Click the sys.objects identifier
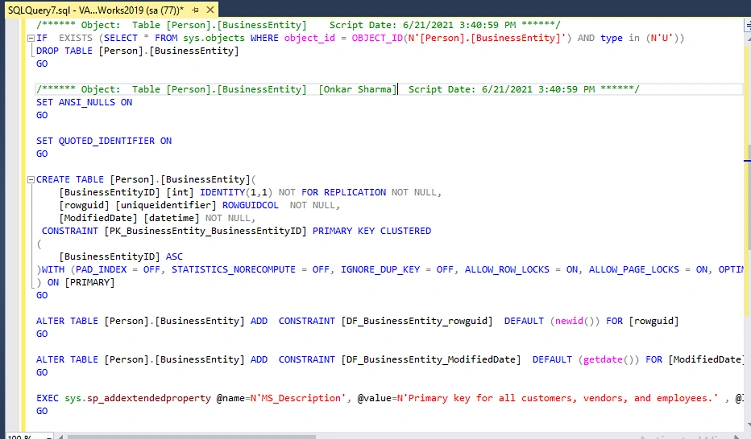This screenshot has width=751, height=439. click(214, 38)
